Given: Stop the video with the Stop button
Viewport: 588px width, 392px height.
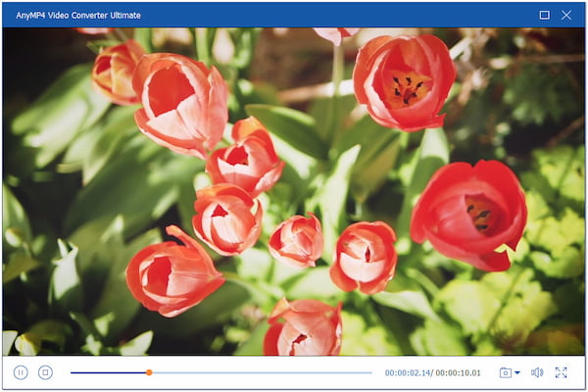Looking at the screenshot, I should point(45,372).
